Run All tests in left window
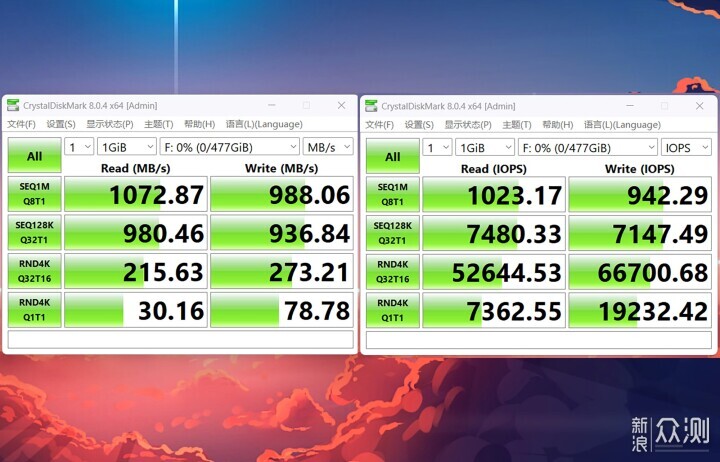The width and height of the screenshot is (720, 462). pyautogui.click(x=34, y=156)
